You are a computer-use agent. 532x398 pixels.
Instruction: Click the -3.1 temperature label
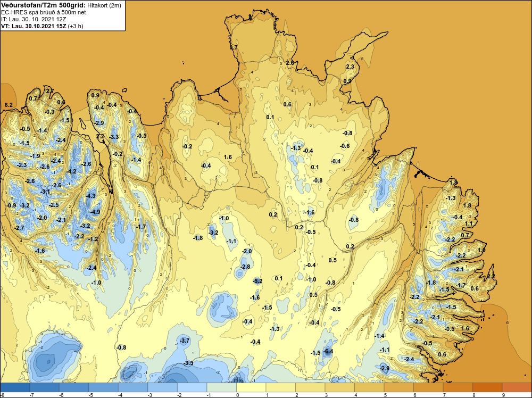coord(45,192)
